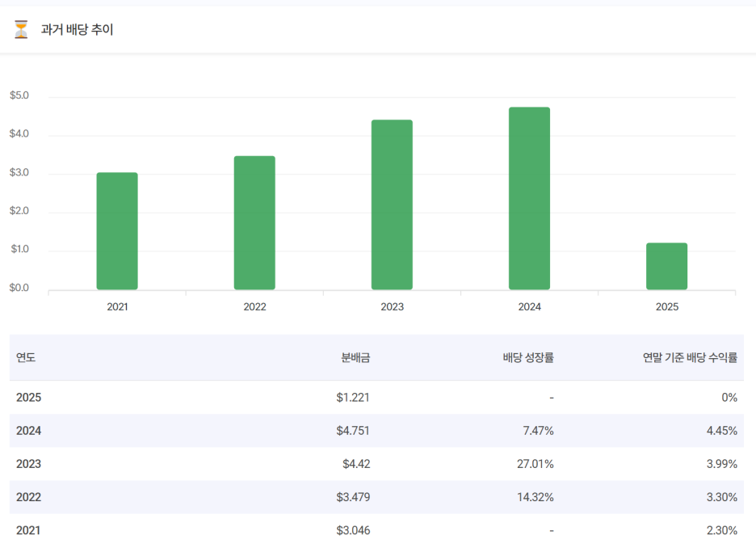Click the 4.45% yield cell
The image size is (756, 544).
722,431
